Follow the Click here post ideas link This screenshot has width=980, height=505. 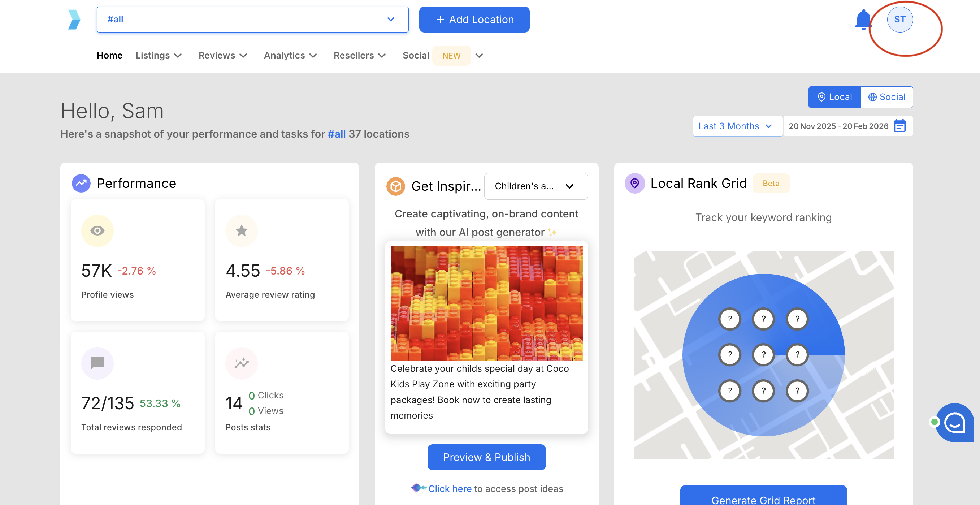450,489
